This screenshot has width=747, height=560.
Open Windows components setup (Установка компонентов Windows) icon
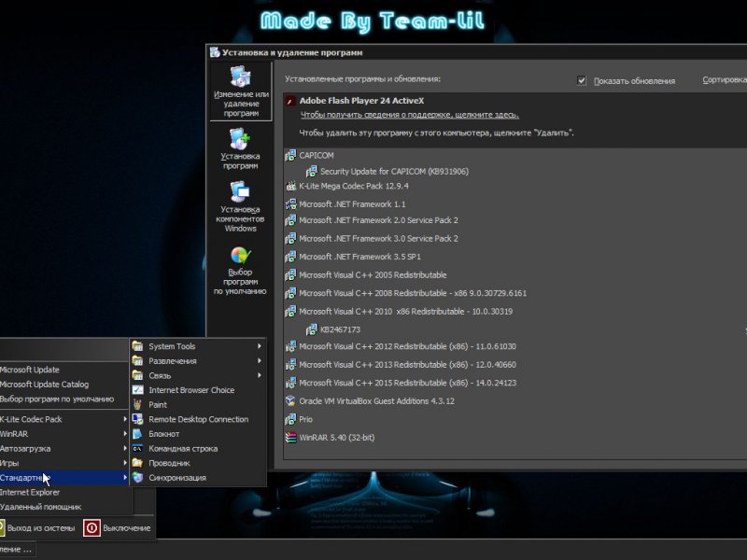(240, 192)
